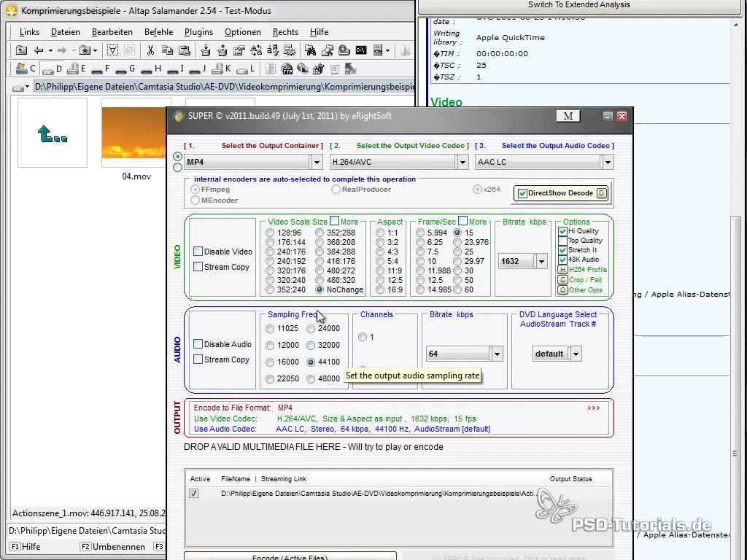
Task: Open the Output Audio Codec AAC LC dropdown
Action: point(608,163)
